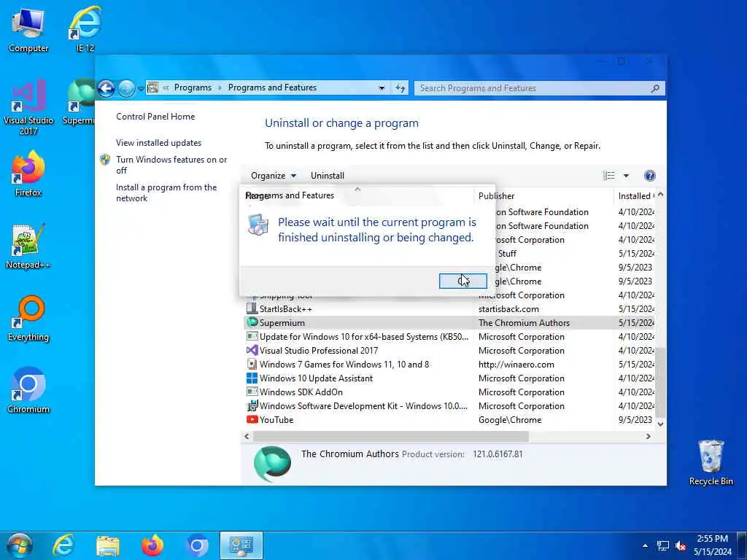Expand the address bar history dropdown

tap(382, 88)
